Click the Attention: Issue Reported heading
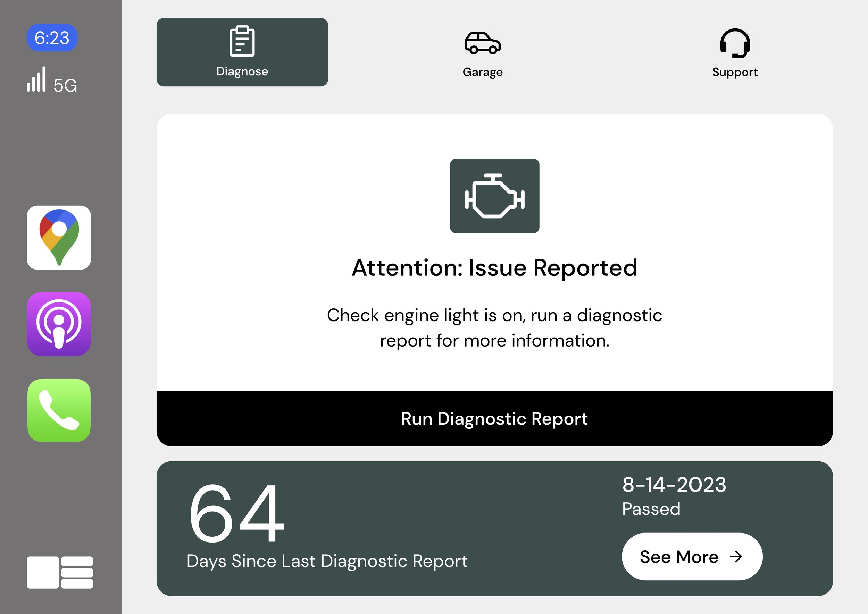868x614 pixels. (494, 268)
